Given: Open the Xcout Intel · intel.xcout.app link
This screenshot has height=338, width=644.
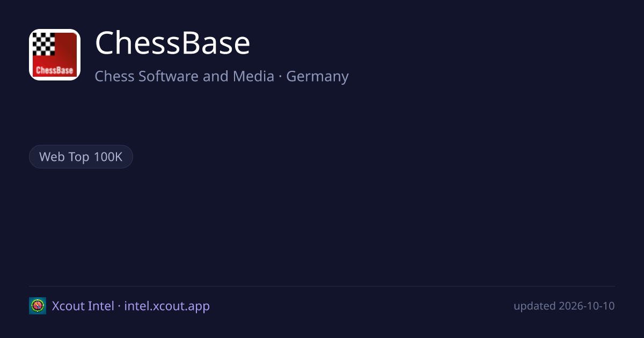Looking at the screenshot, I should click(131, 306).
